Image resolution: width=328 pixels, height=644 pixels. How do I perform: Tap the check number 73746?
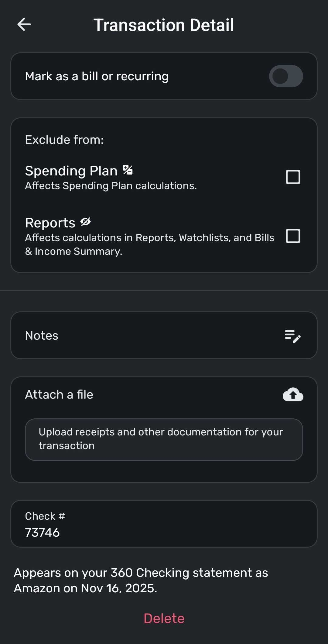43,533
